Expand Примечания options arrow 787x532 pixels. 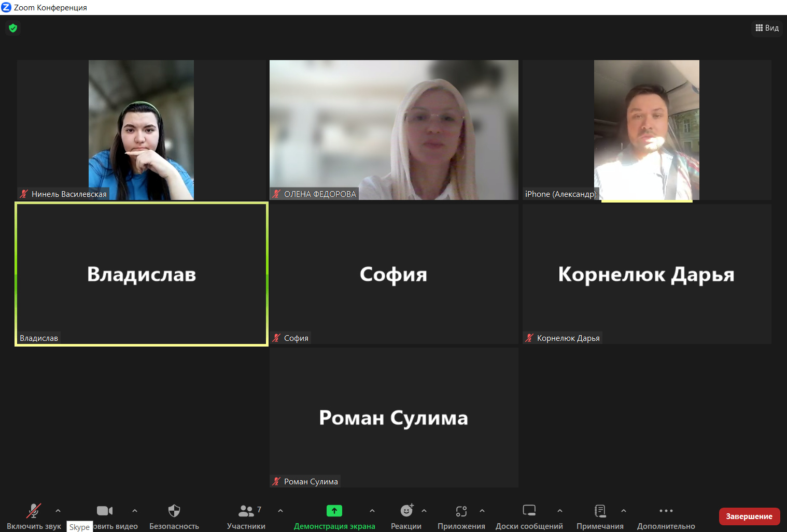[x=624, y=511]
